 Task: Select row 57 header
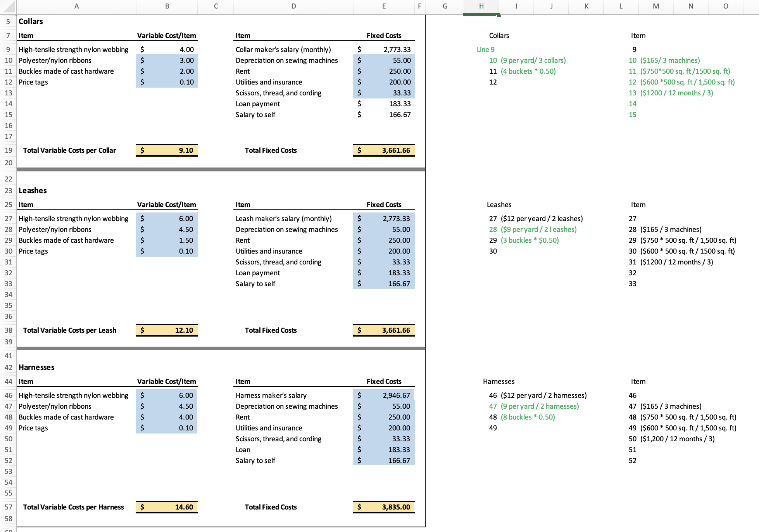point(8,507)
